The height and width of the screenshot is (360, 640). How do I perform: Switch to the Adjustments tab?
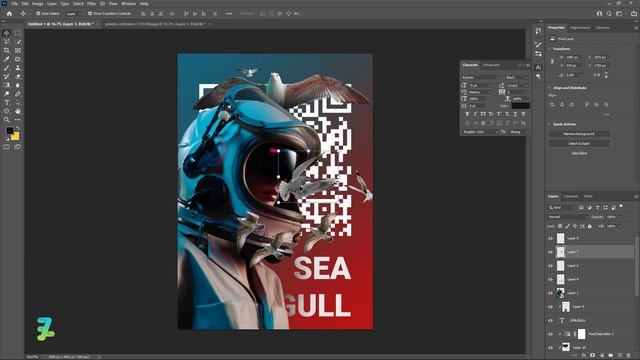coord(580,28)
